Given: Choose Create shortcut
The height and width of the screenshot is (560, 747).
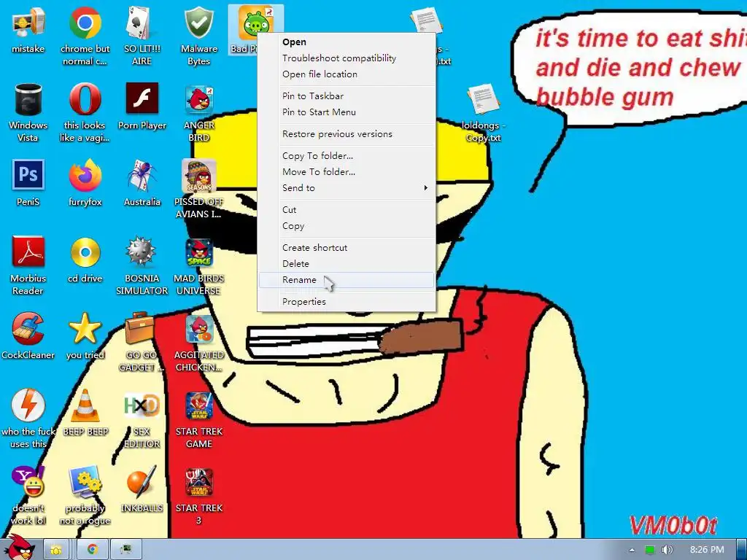Looking at the screenshot, I should (347, 248).
